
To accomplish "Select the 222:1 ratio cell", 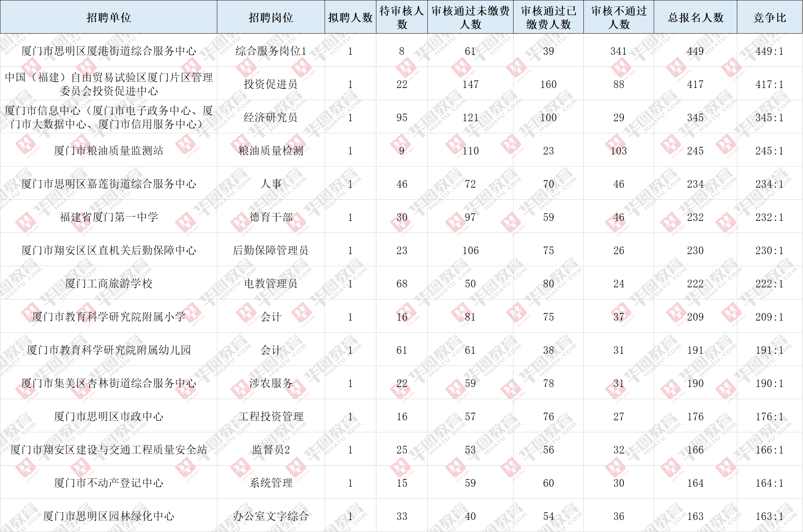I will coord(770,283).
